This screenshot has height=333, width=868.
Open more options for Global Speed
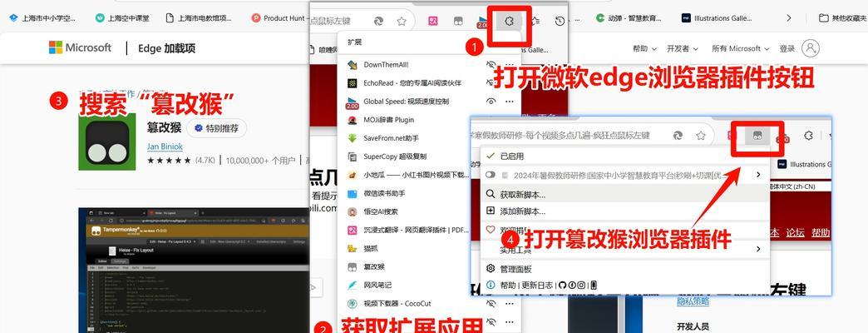[x=510, y=102]
